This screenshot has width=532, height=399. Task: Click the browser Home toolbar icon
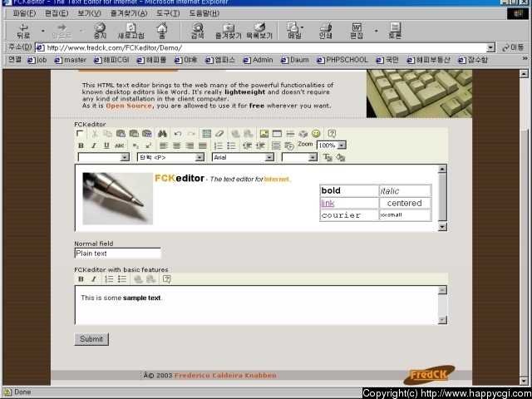[x=162, y=31]
